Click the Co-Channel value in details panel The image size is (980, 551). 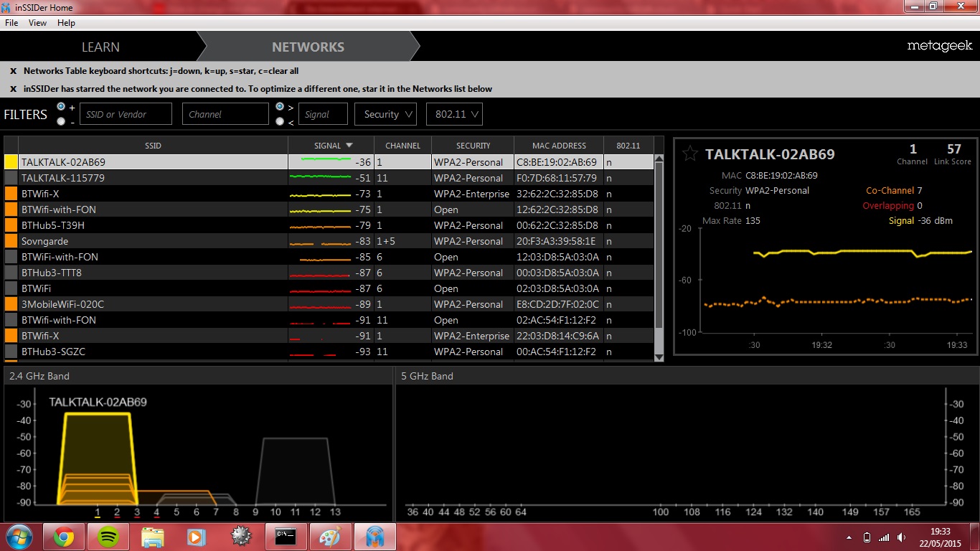click(920, 191)
